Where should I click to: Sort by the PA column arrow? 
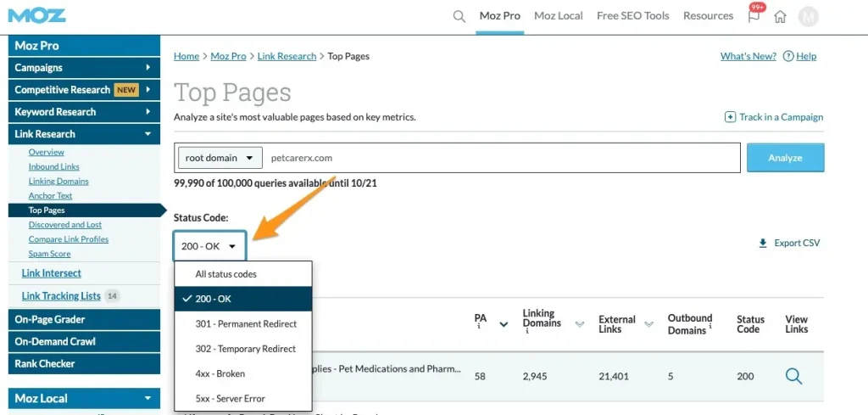[x=504, y=324]
